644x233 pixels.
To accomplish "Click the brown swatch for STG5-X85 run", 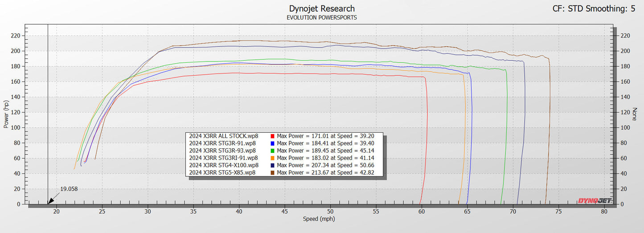I will 273,172.
